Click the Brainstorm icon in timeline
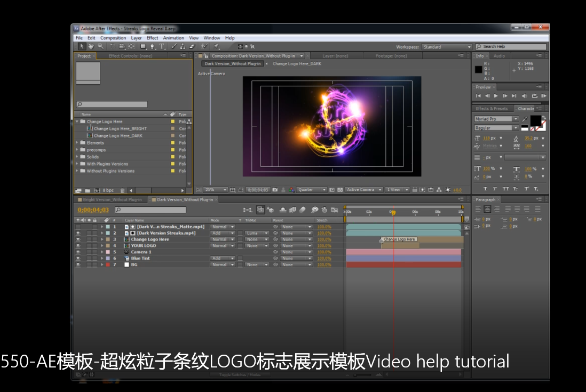 tap(315, 210)
